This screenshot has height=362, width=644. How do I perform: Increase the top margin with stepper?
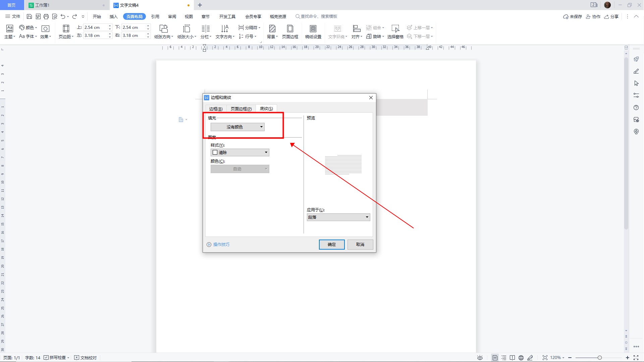click(110, 26)
